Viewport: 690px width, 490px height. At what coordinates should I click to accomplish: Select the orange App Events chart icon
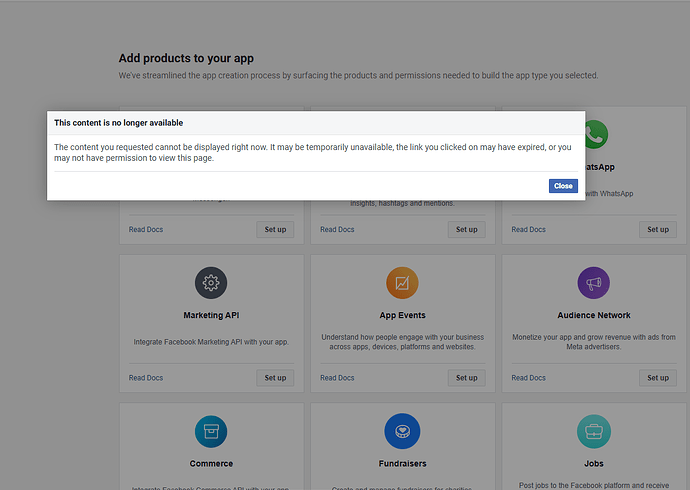(x=402, y=283)
